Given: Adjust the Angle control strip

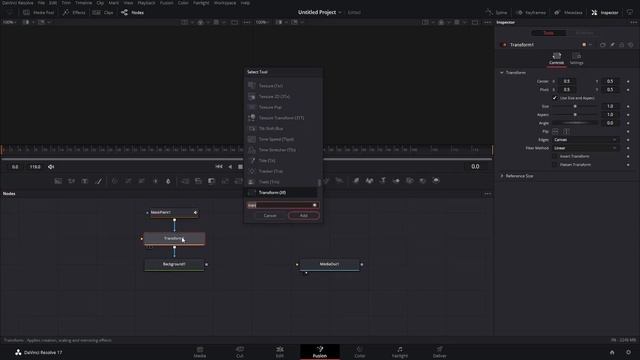Looking at the screenshot, I should [x=575, y=123].
